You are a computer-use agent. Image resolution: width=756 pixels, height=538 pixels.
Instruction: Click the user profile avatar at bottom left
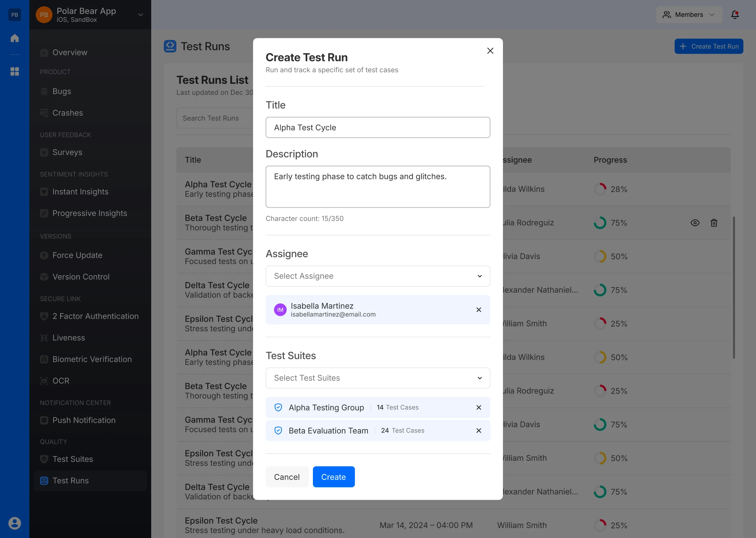pyautogui.click(x=15, y=523)
